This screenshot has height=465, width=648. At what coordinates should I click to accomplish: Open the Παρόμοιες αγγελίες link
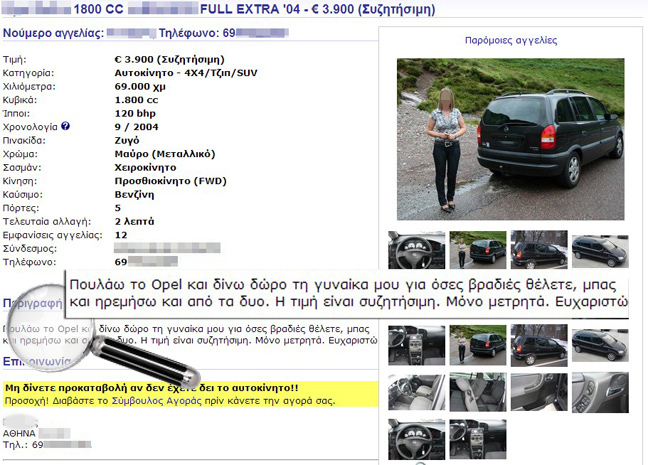pos(511,41)
